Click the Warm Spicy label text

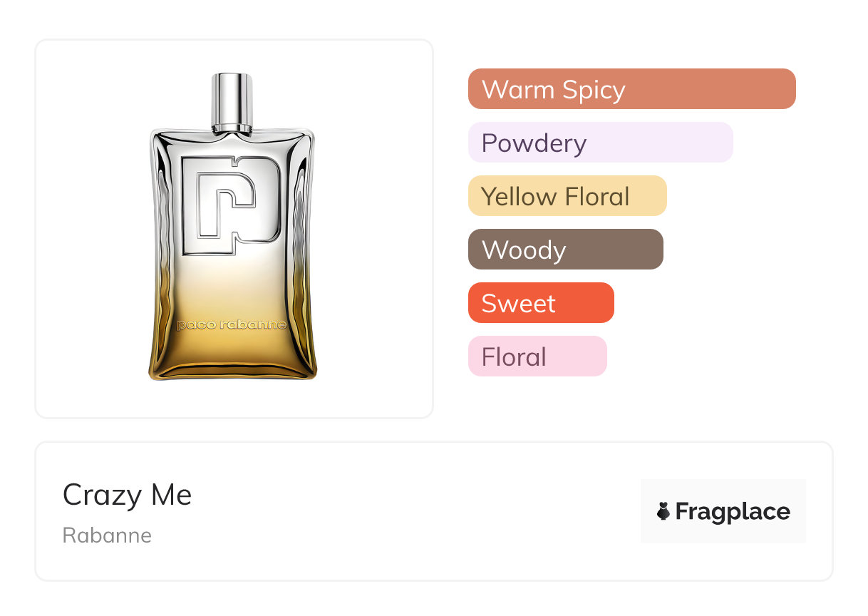tap(554, 90)
